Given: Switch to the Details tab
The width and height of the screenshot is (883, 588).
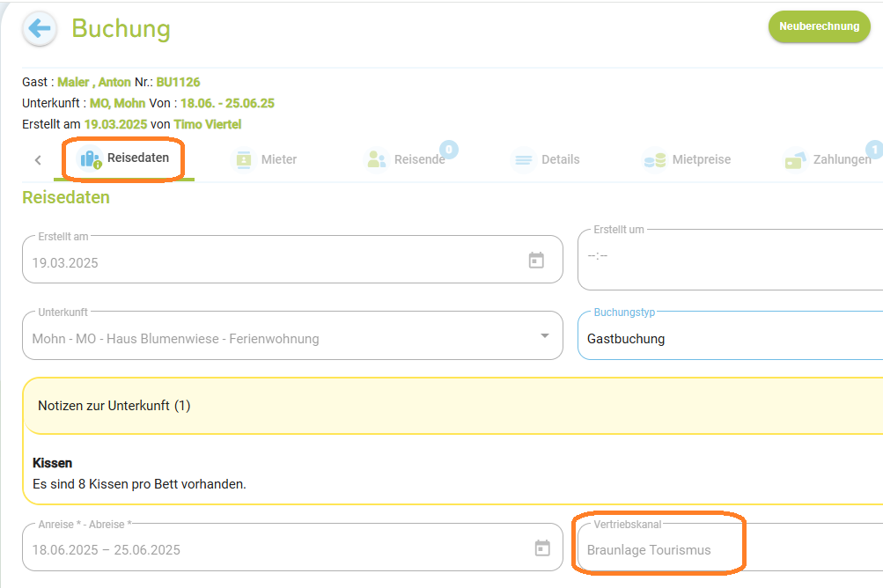Looking at the screenshot, I should (x=546, y=160).
